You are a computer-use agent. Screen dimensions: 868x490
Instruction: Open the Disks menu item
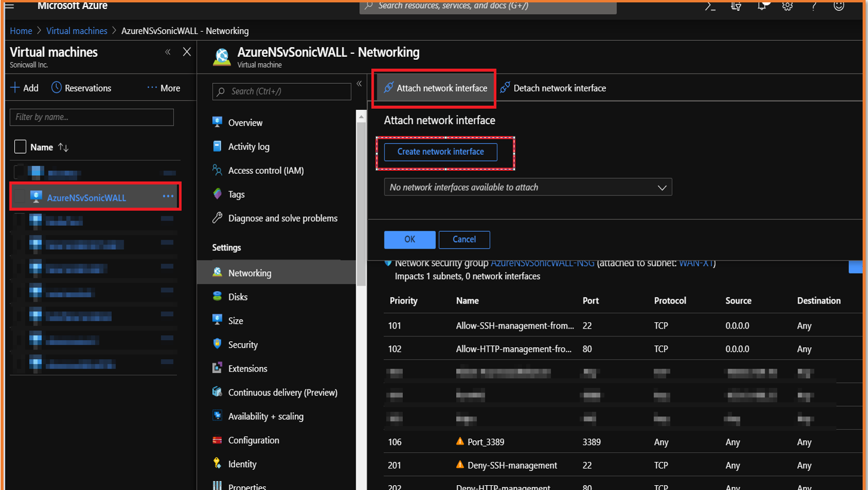[237, 297]
